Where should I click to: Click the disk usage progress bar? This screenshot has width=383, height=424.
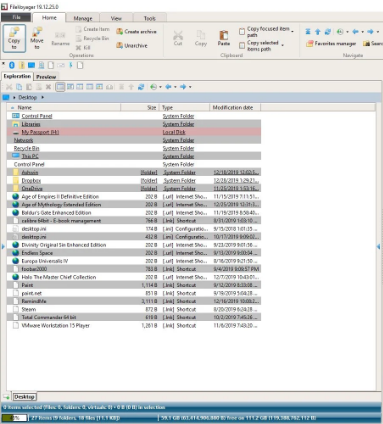(14, 418)
